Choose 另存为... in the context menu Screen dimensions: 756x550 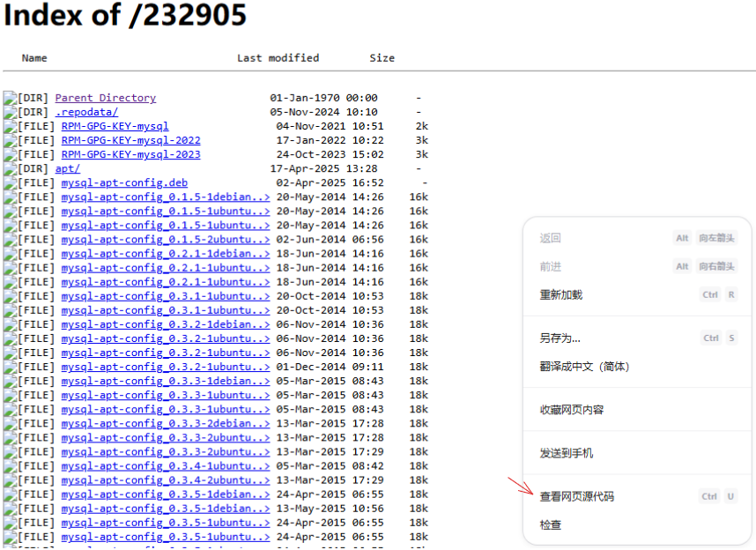click(637, 338)
